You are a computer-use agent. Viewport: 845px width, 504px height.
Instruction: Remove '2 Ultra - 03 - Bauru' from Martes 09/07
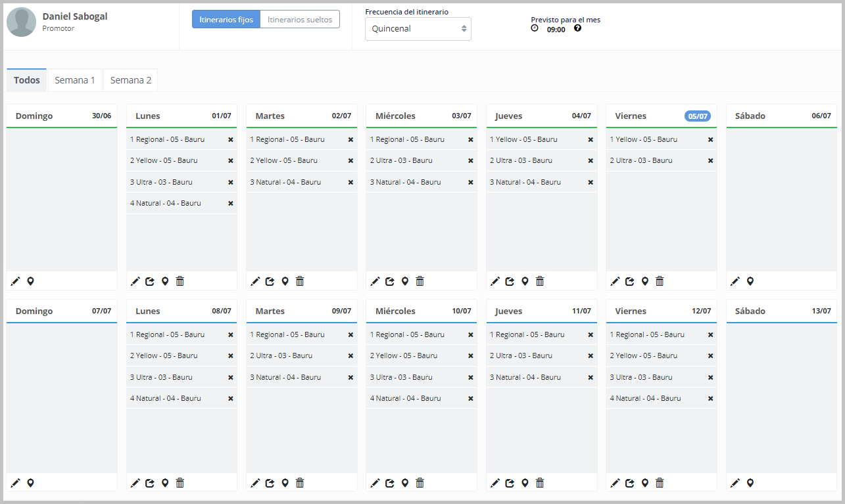350,356
